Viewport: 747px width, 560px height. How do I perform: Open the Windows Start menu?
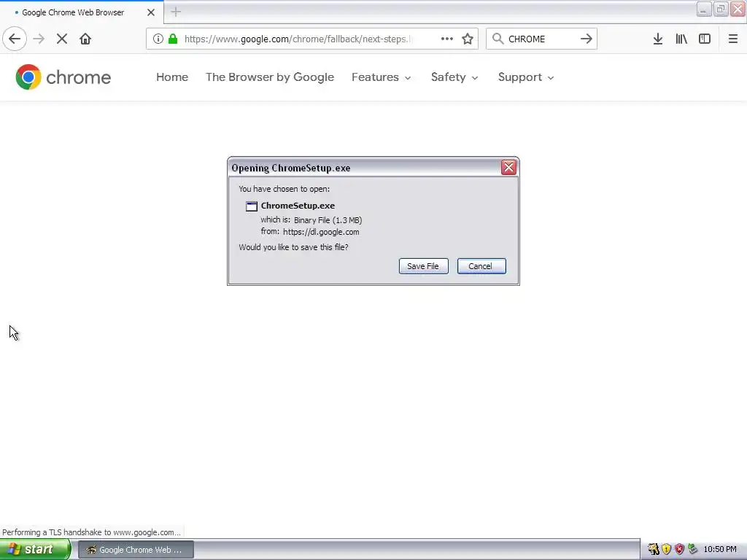tap(35, 550)
